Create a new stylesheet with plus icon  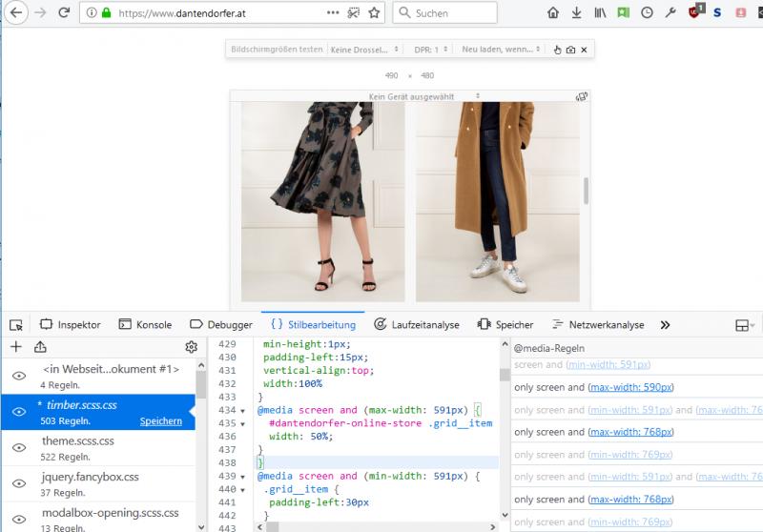tap(15, 347)
